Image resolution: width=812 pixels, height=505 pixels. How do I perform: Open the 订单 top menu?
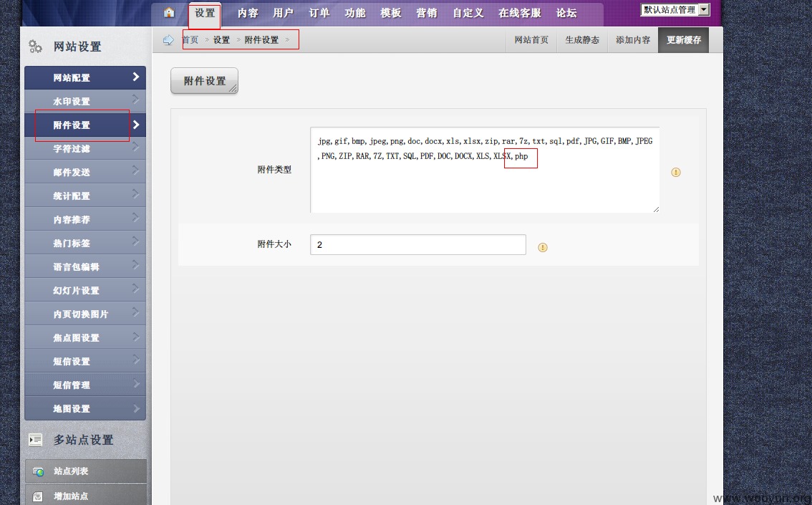[x=319, y=13]
